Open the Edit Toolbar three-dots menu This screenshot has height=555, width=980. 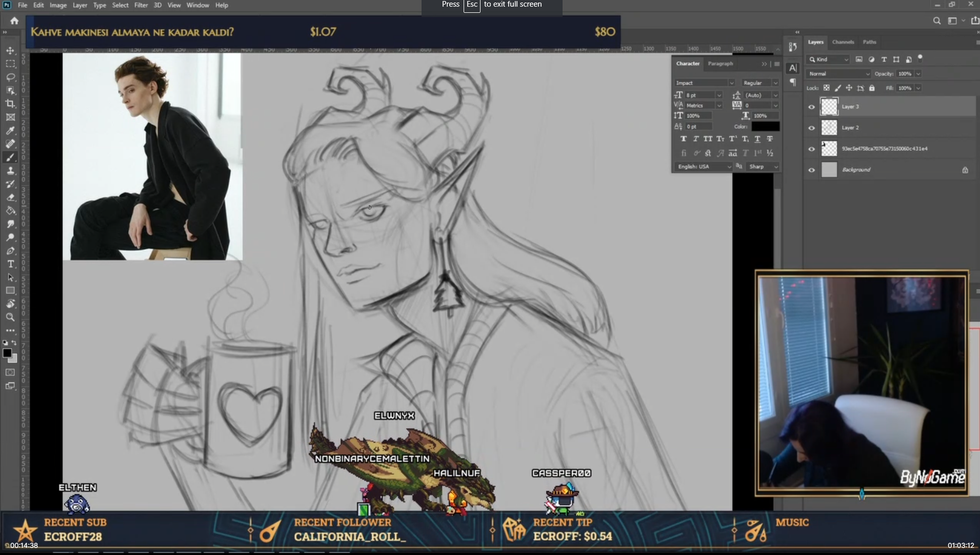tap(10, 330)
